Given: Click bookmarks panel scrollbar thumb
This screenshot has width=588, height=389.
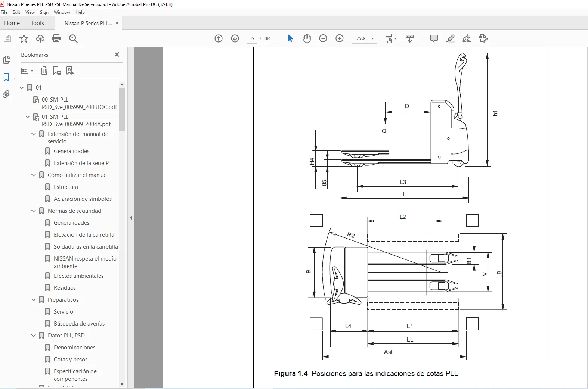Looking at the screenshot, I should pos(122,109).
